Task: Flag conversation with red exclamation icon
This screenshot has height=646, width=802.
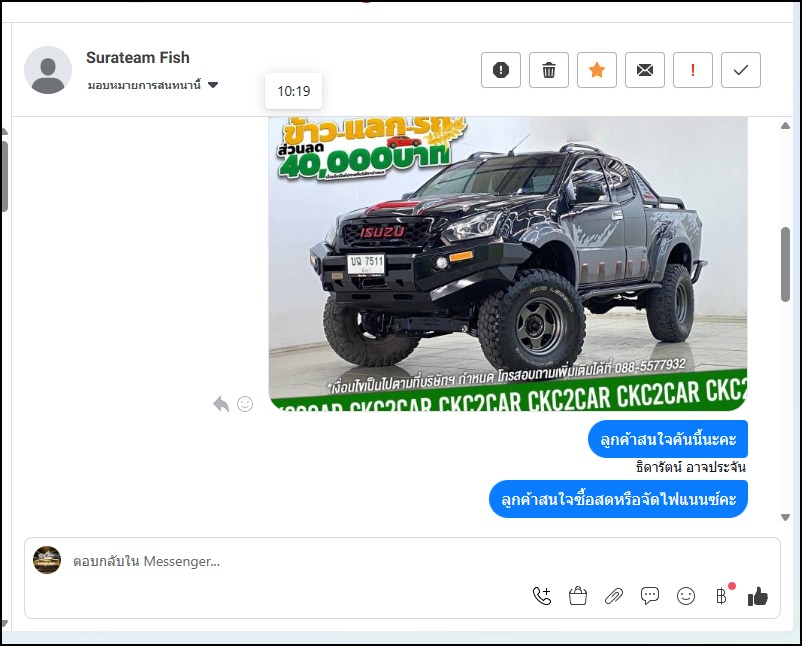Action: 693,70
